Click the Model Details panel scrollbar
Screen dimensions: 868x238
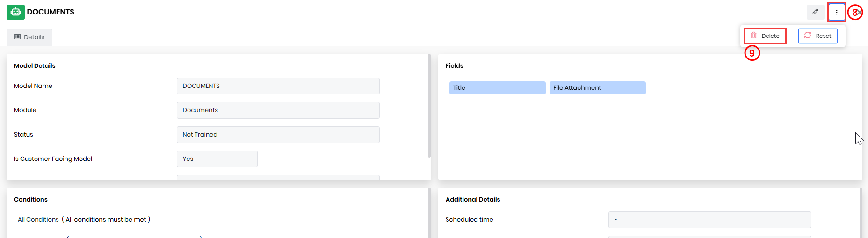[x=429, y=106]
